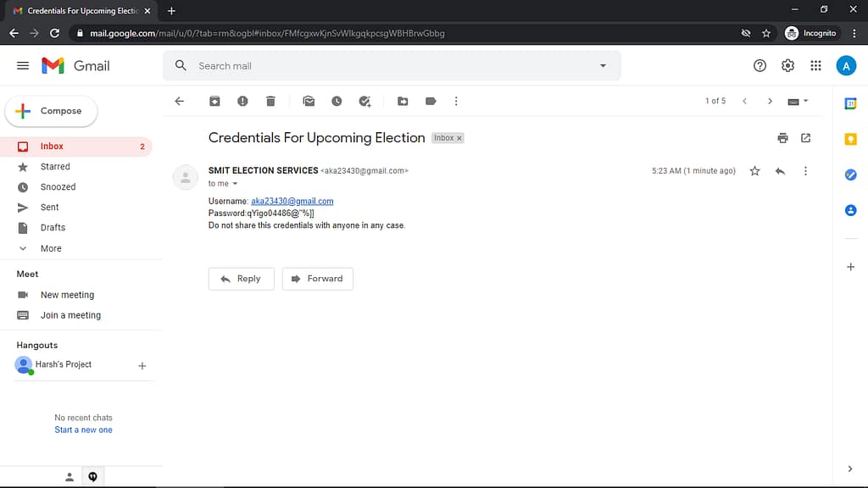
Task: Click the Forward button
Action: (x=317, y=279)
